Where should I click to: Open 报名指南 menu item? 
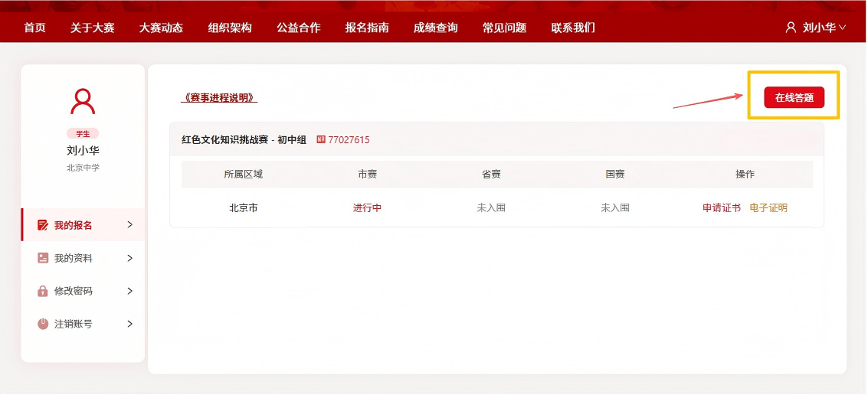pyautogui.click(x=367, y=28)
